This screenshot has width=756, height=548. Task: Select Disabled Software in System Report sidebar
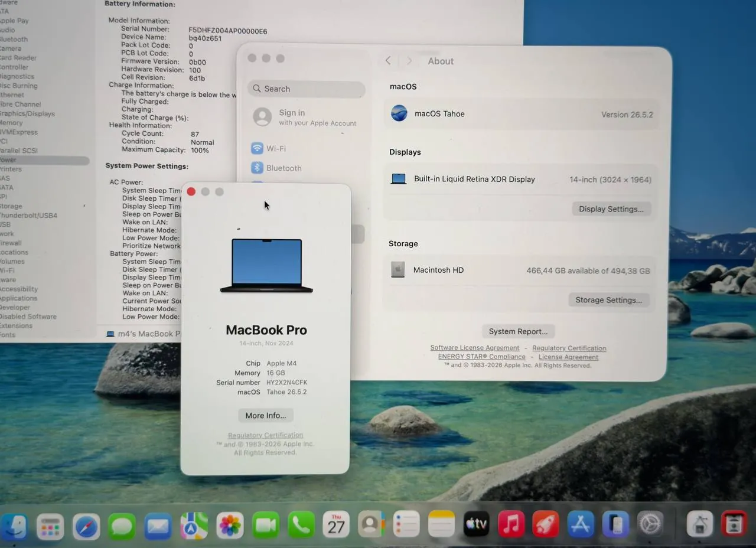coord(28,317)
